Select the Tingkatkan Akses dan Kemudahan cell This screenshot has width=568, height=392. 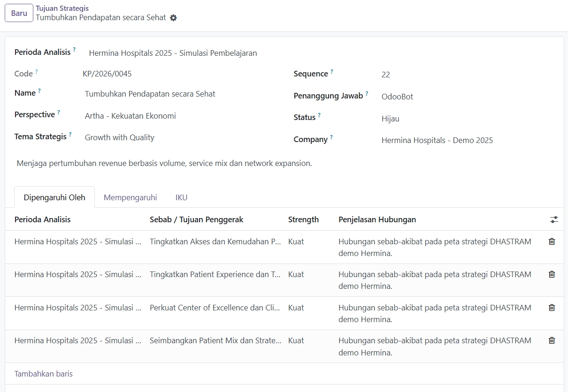click(215, 241)
